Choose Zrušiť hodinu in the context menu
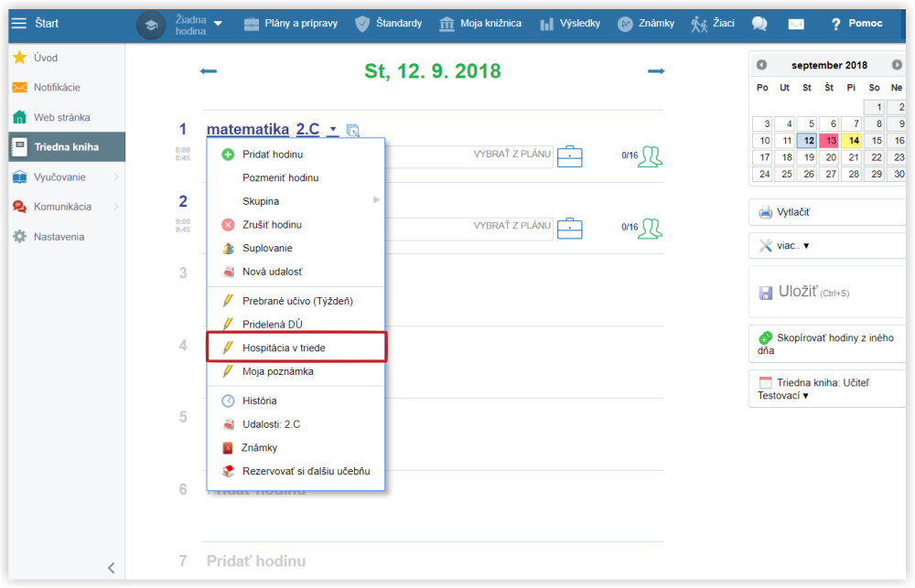This screenshot has width=915, height=588. tap(271, 224)
